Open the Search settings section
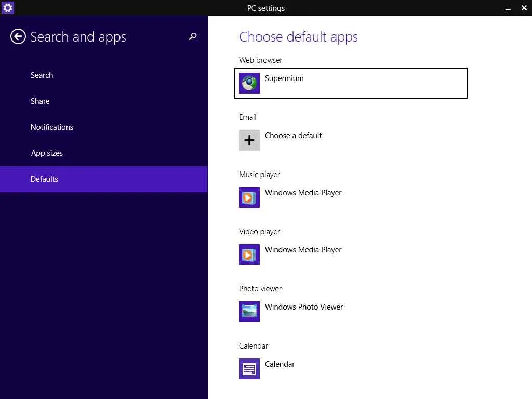532x399 pixels. click(x=42, y=75)
